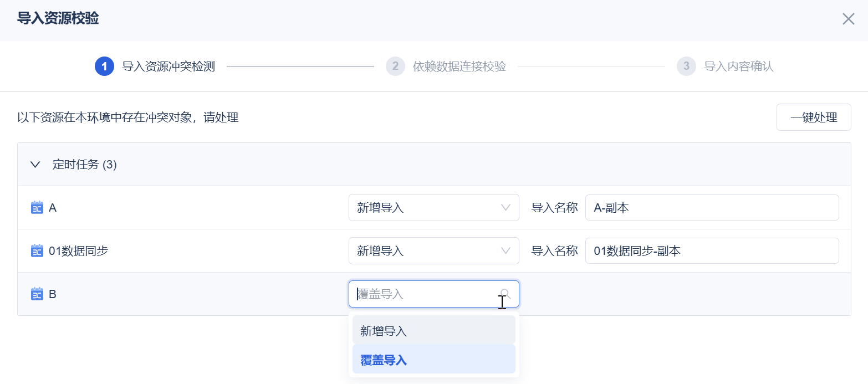Open the import mode dropdown for A

coord(433,208)
